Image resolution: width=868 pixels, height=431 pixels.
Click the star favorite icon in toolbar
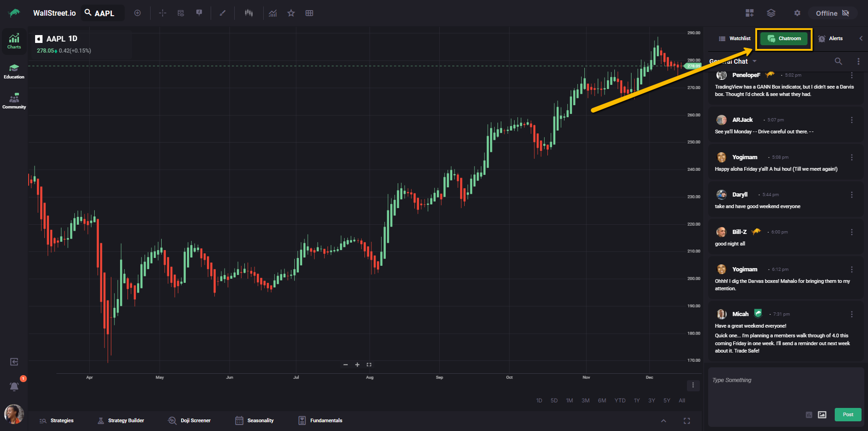point(291,13)
